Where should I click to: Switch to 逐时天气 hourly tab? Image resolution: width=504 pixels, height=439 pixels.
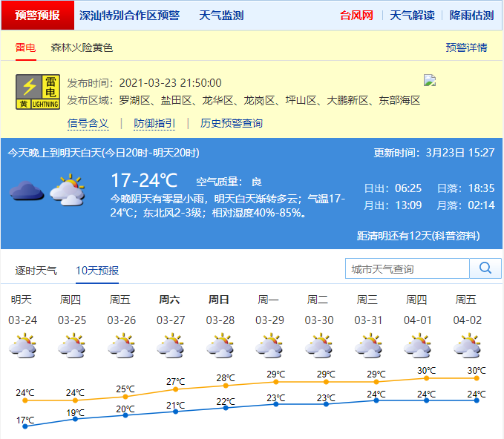36,271
